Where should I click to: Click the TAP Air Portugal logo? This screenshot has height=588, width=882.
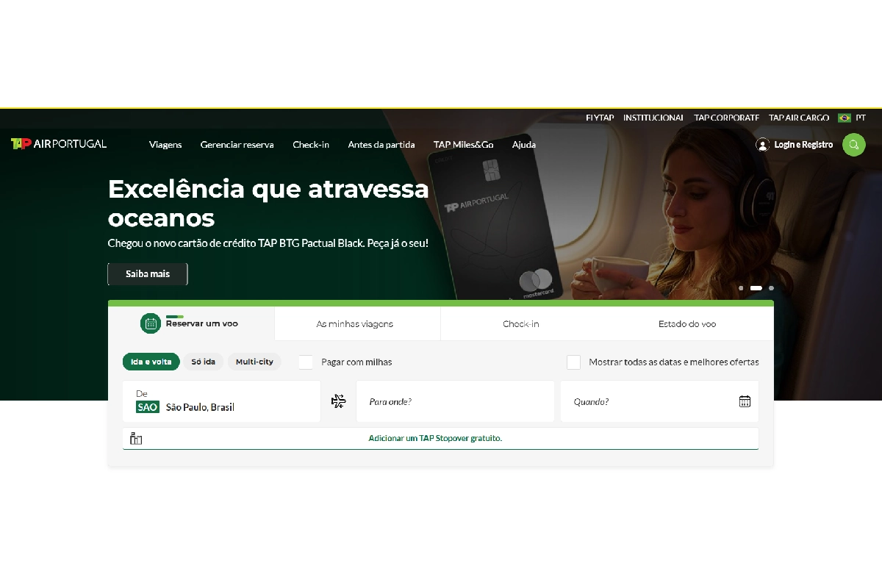tap(59, 144)
